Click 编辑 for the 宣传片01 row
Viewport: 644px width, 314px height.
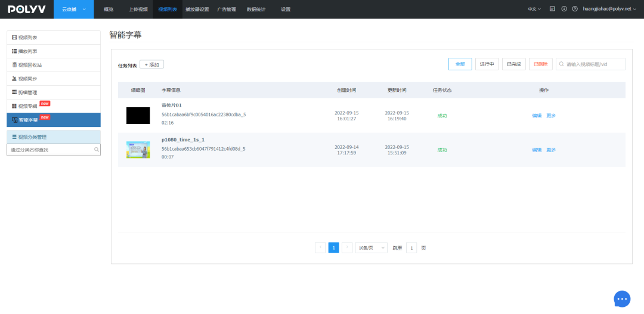[537, 116]
